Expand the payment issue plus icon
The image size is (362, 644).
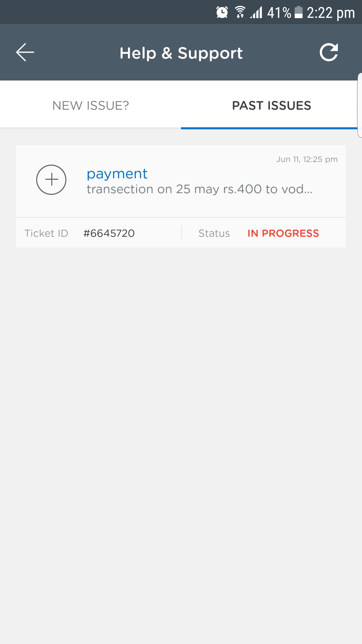pos(51,180)
